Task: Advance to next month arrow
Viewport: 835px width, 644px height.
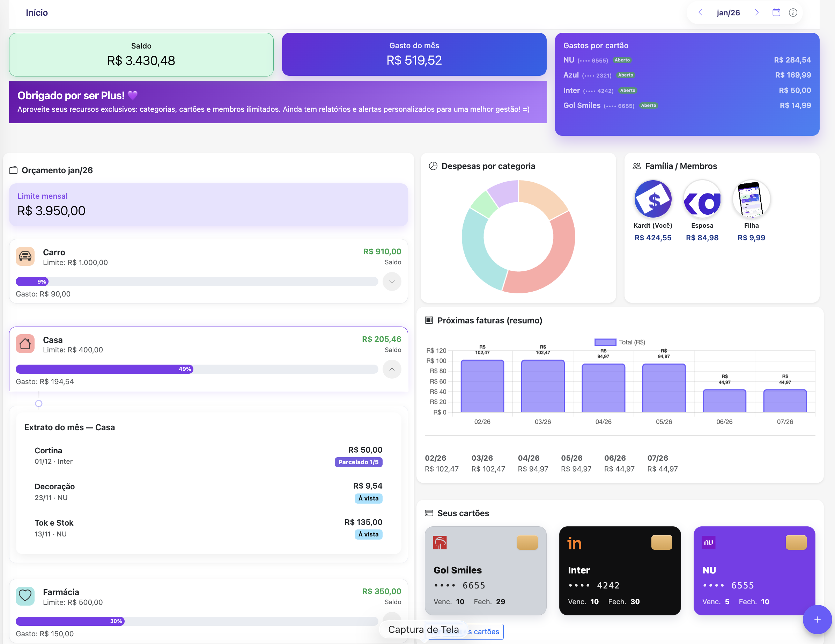Action: [x=756, y=13]
